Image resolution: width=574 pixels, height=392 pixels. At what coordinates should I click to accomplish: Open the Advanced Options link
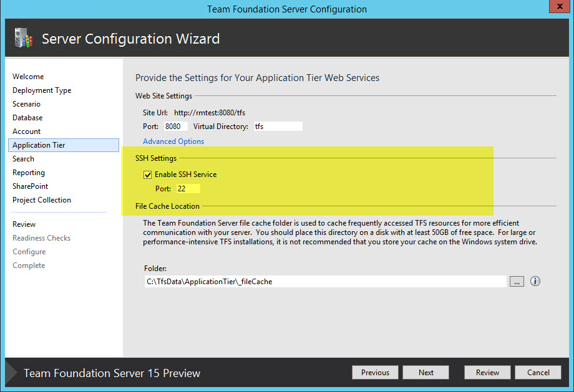pos(173,141)
